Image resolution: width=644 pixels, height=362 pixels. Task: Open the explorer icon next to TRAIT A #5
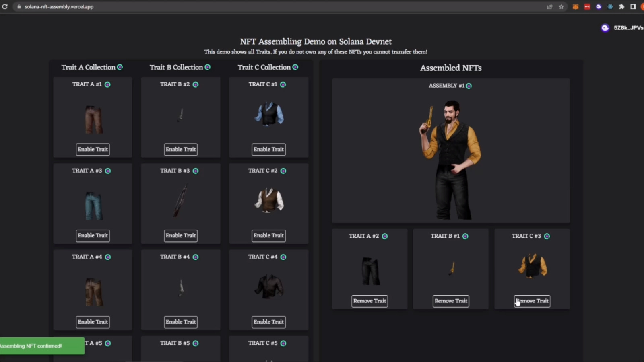tap(108, 343)
